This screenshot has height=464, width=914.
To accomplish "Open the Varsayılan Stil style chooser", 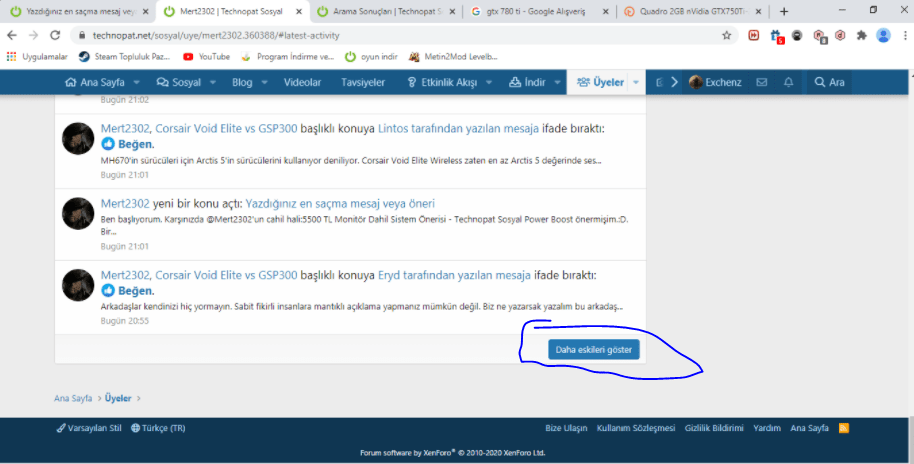I will point(89,428).
